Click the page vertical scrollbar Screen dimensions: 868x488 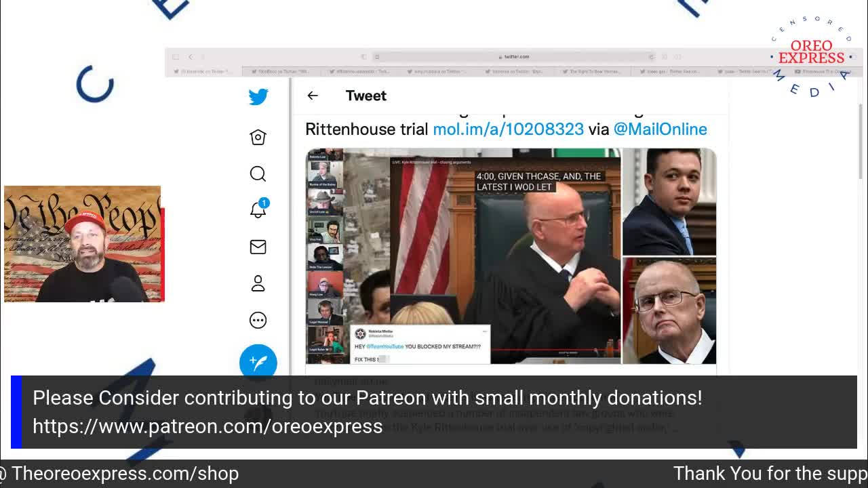[861, 142]
